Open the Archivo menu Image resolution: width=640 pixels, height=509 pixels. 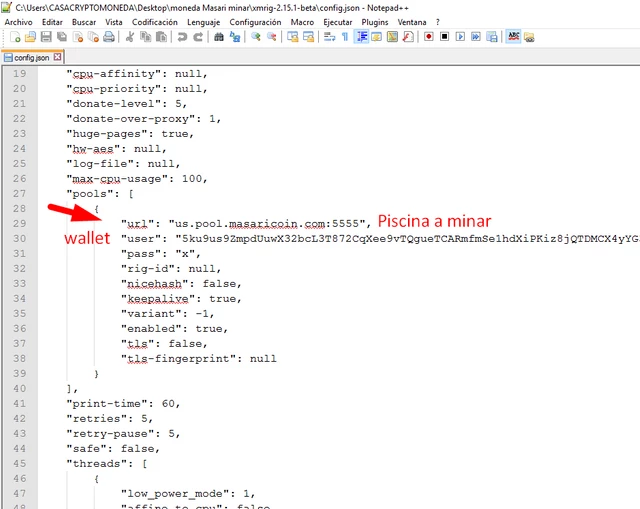pyautogui.click(x=18, y=22)
